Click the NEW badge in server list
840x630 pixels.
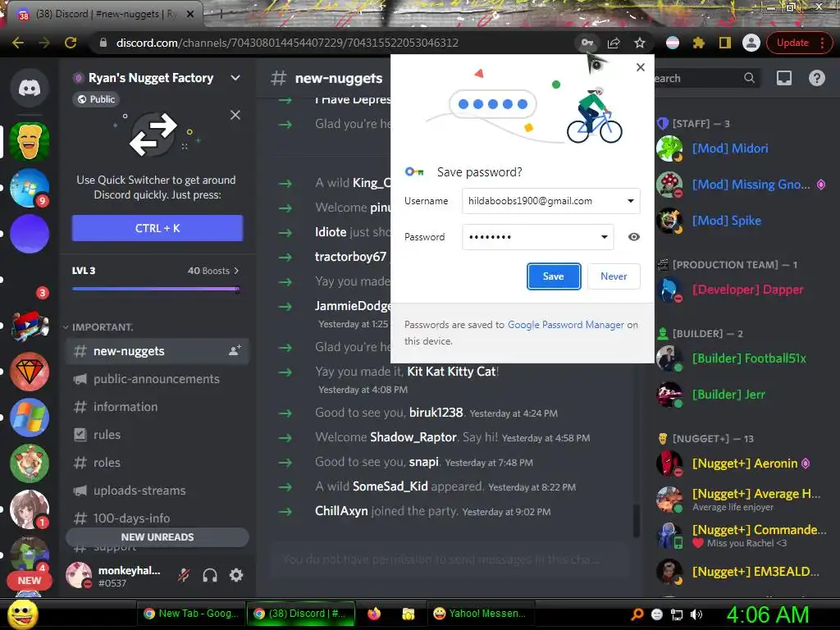coord(29,580)
